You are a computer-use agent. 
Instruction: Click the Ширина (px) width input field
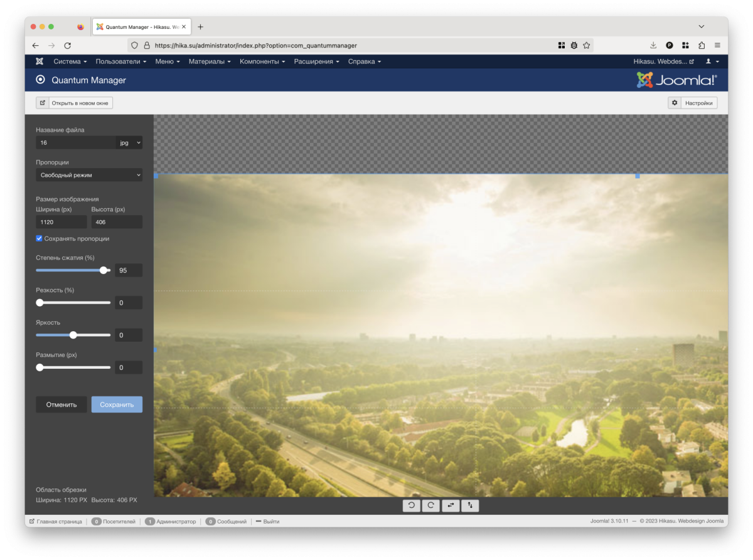[61, 222]
